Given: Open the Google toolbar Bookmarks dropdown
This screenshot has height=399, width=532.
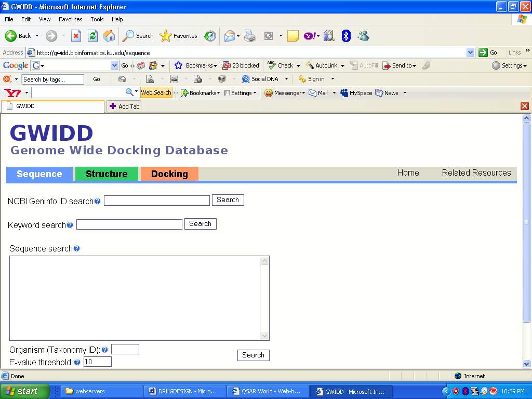Looking at the screenshot, I should pos(196,65).
